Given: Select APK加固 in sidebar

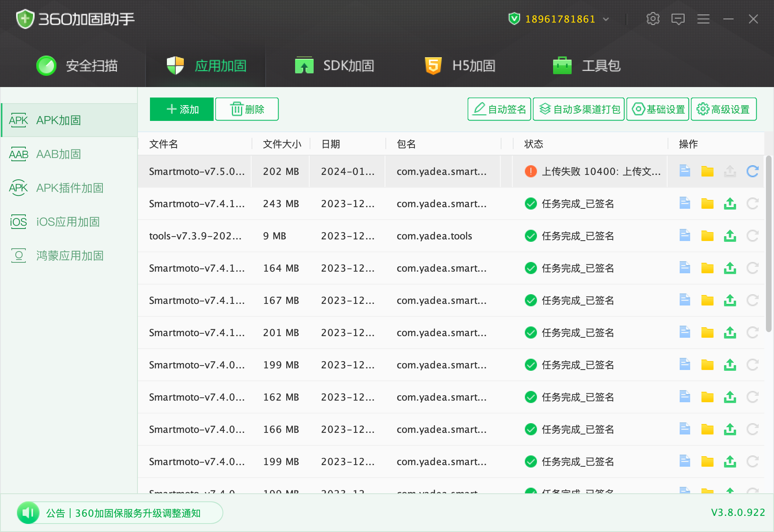Looking at the screenshot, I should [69, 120].
